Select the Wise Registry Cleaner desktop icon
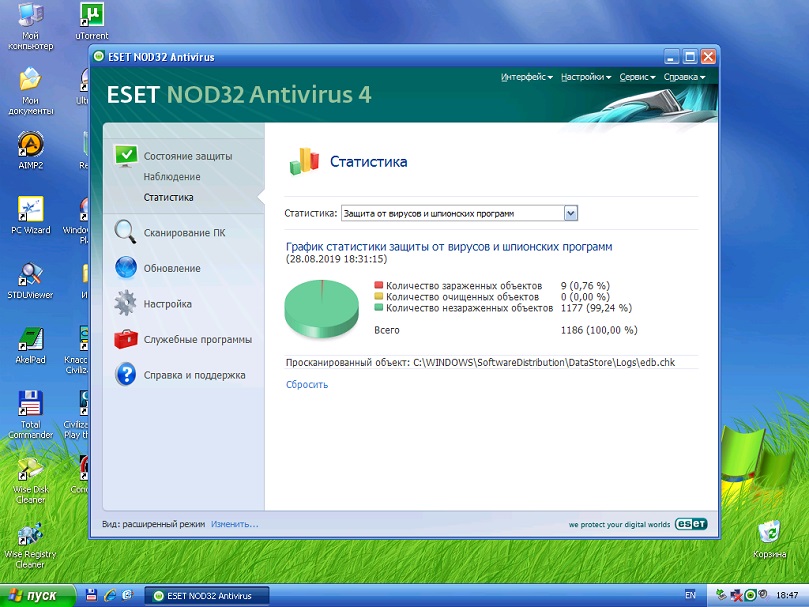 click(x=30, y=545)
